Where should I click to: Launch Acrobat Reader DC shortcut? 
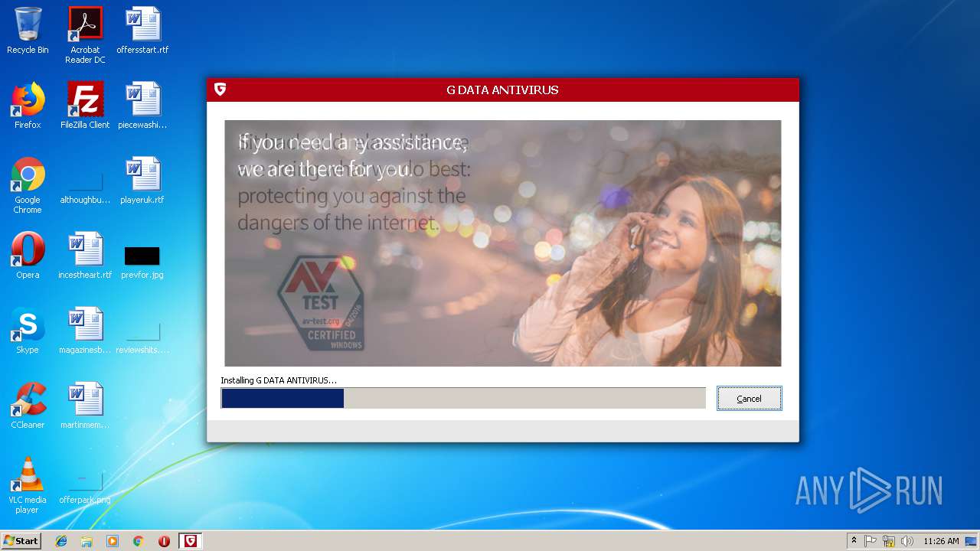85,35
